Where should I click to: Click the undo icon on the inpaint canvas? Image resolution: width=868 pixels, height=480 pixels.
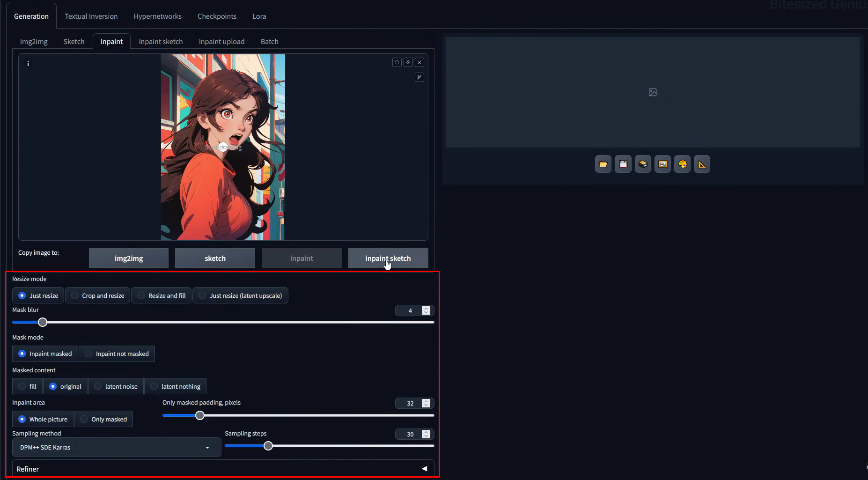397,62
